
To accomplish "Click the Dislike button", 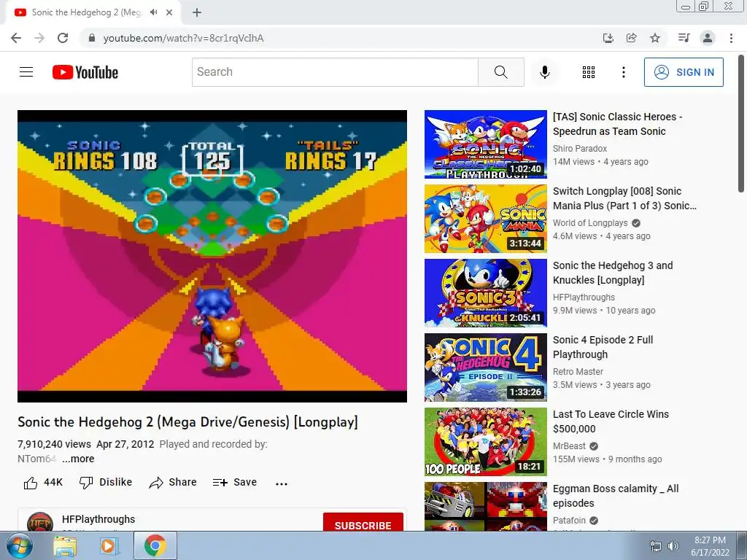I will 106,483.
